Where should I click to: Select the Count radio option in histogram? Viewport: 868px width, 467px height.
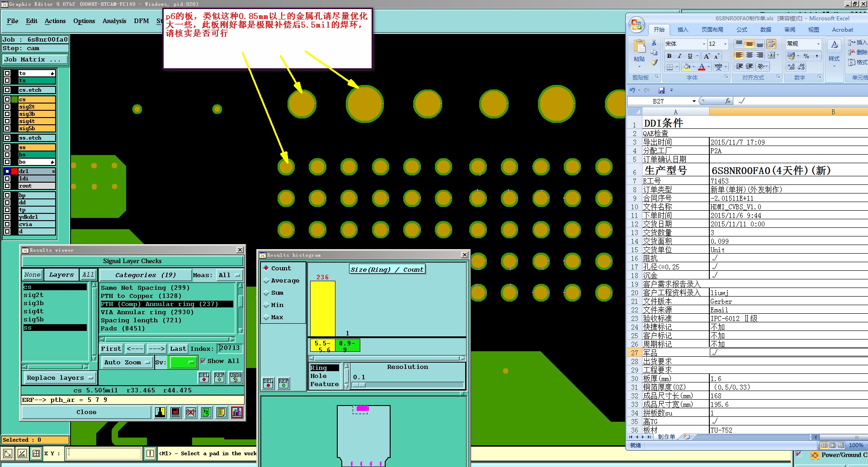point(266,268)
